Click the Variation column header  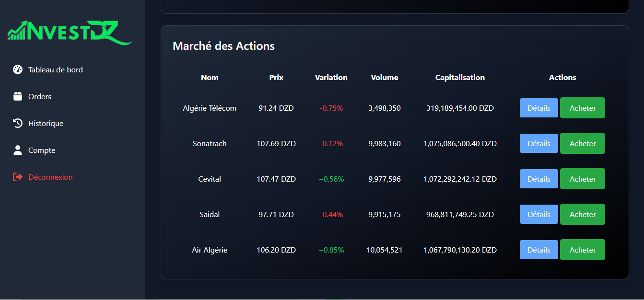(331, 77)
